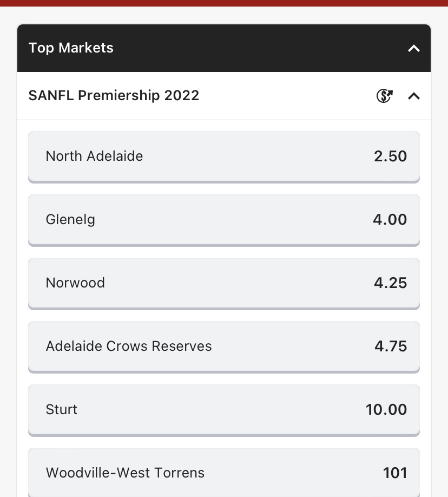Tap the empty dark area of the Top Markets bar
448x497 pixels.
click(260, 48)
